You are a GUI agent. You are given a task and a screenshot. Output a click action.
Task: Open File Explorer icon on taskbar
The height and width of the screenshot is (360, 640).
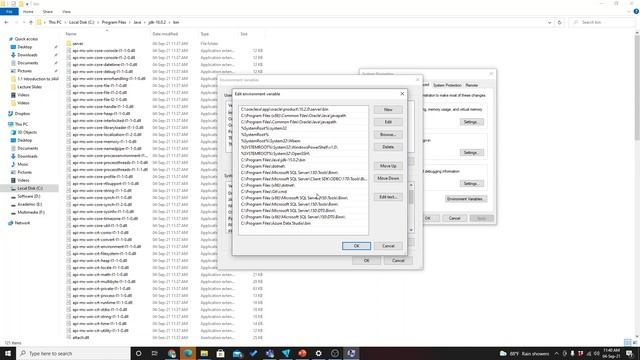click(x=204, y=353)
